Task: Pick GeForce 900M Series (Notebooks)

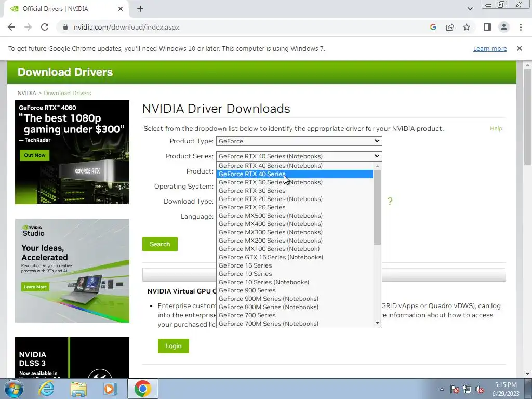Action: click(x=295, y=299)
